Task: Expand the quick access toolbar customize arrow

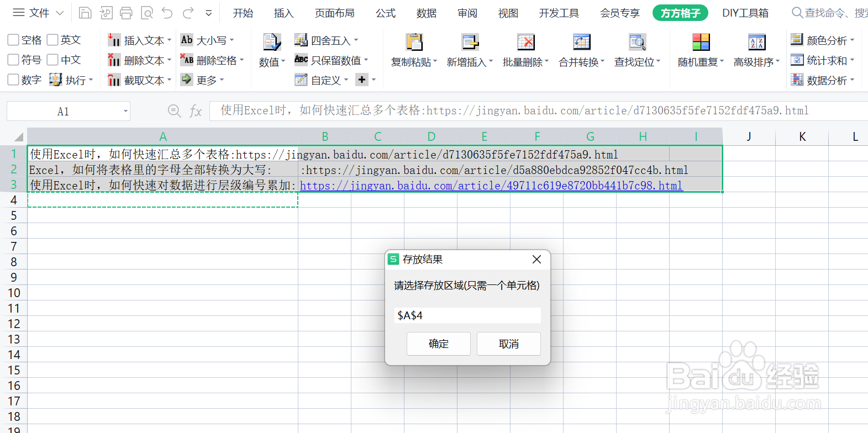Action: 209,13
